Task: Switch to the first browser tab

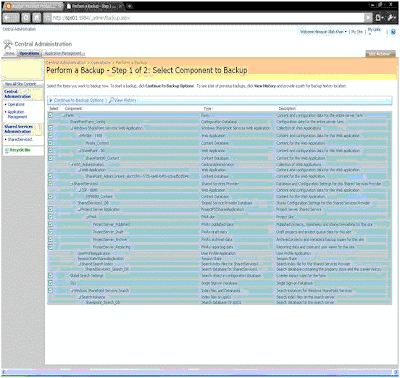Action: click(33, 6)
